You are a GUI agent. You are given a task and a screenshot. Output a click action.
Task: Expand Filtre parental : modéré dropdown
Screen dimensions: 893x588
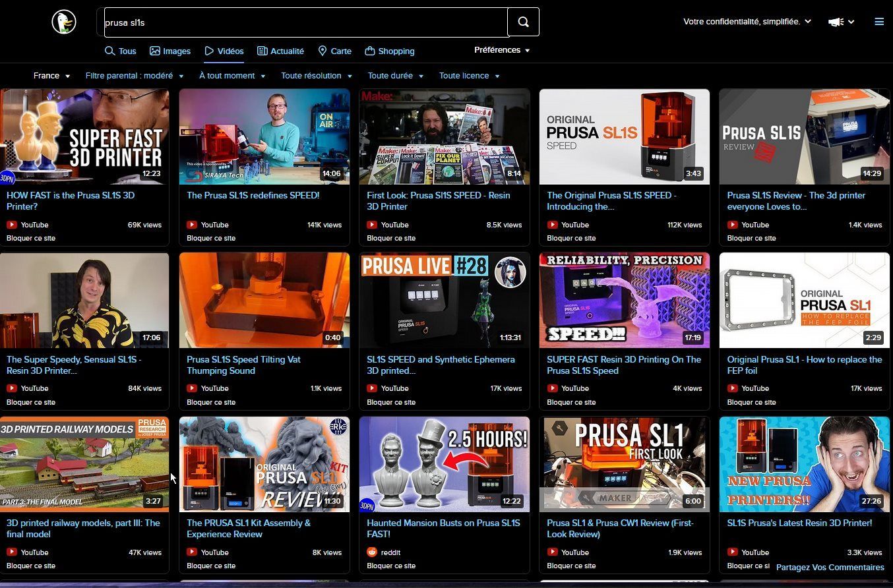[135, 76]
